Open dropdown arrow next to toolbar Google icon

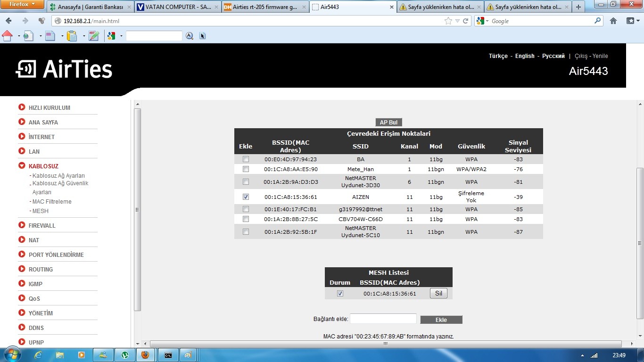click(x=121, y=36)
